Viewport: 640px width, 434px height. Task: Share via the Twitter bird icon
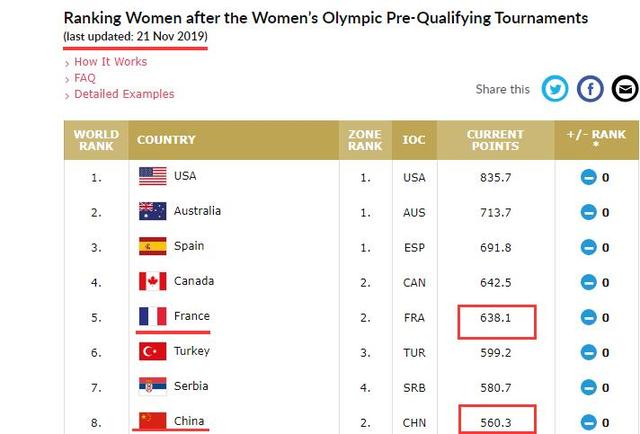[555, 89]
